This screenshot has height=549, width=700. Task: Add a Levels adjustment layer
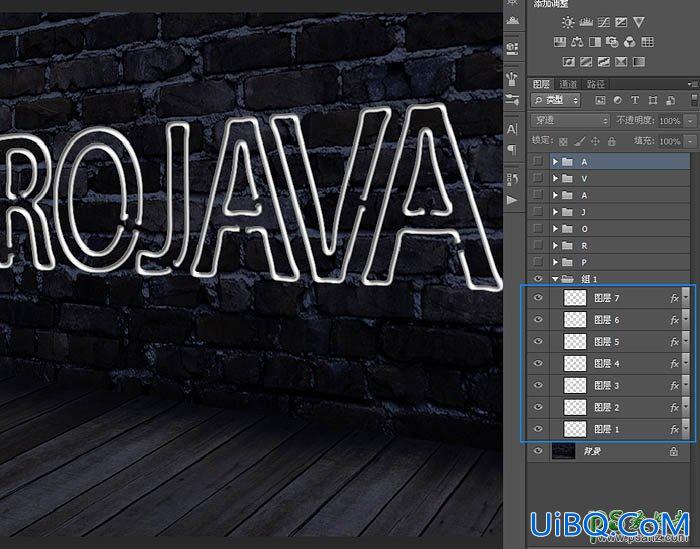586,22
